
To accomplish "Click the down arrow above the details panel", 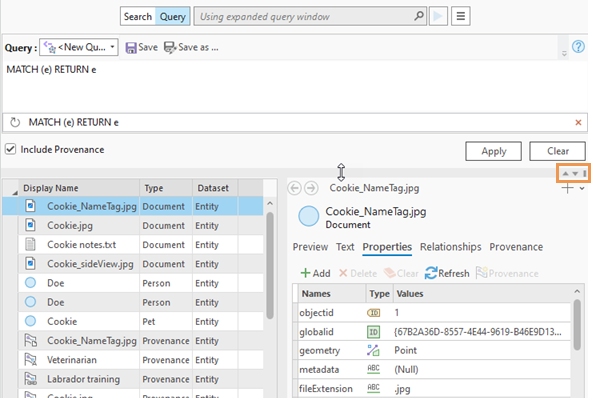I will click(x=575, y=173).
